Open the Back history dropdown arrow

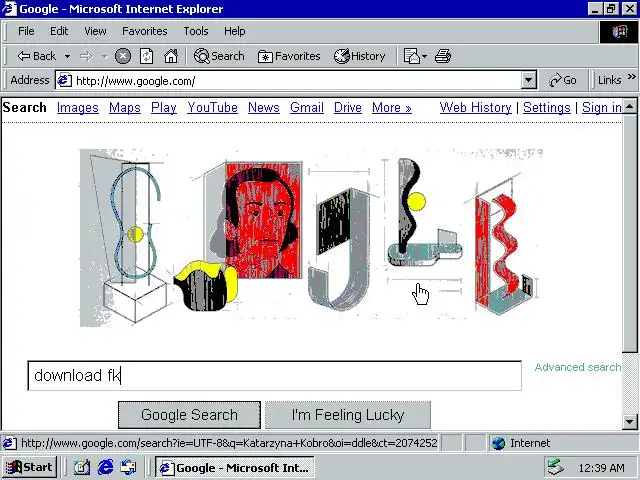coord(67,56)
